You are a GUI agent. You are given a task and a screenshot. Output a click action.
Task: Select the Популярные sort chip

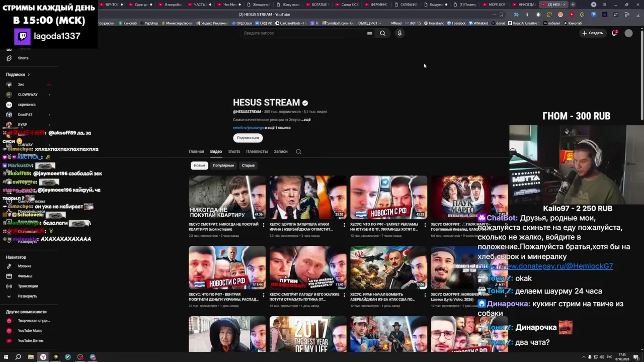pyautogui.click(x=223, y=165)
